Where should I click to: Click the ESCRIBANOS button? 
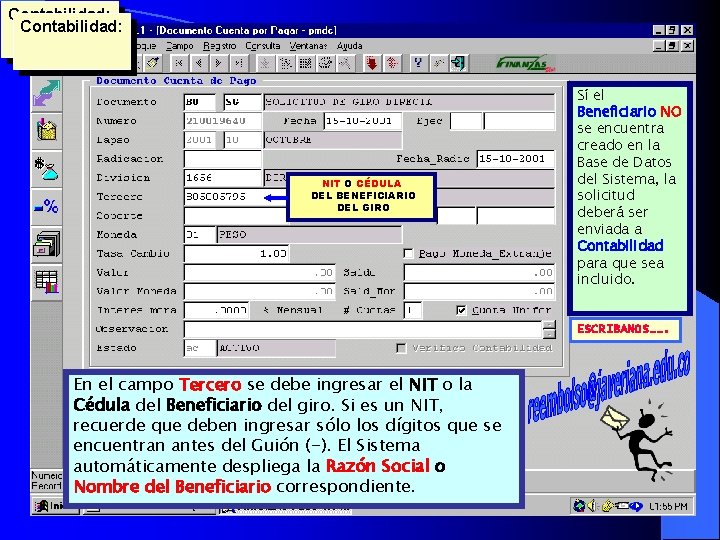625,329
